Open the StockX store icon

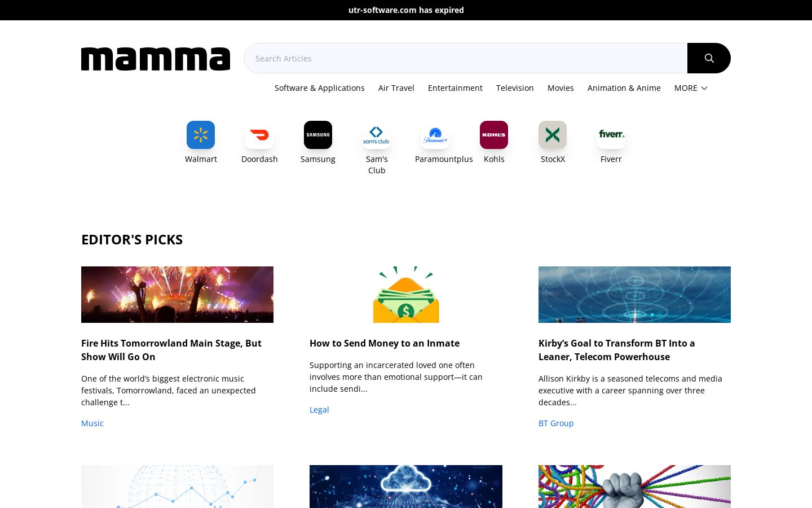click(553, 135)
